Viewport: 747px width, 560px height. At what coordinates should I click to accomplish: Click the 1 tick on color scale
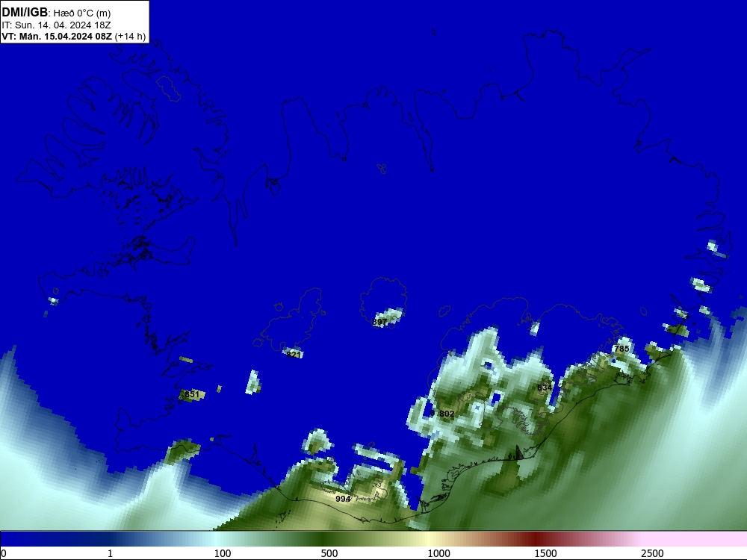tap(110, 553)
